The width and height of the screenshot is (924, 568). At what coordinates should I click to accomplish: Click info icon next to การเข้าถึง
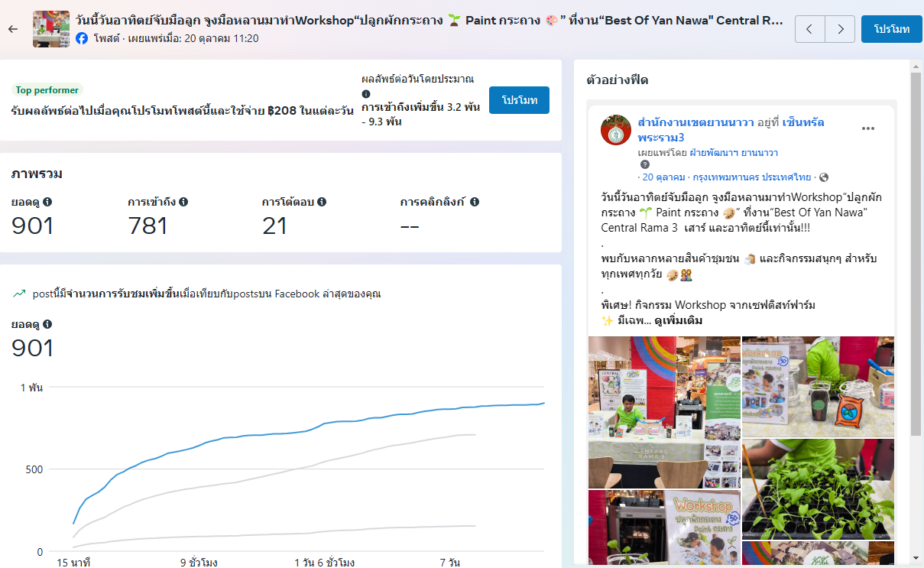click(x=183, y=202)
